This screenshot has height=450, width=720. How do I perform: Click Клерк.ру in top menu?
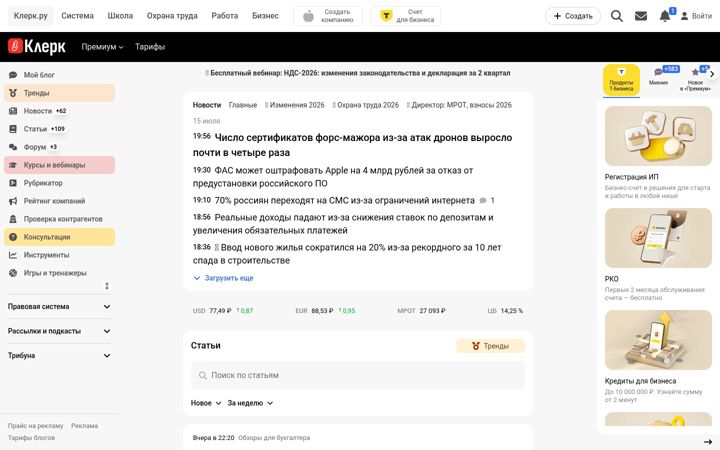(31, 16)
